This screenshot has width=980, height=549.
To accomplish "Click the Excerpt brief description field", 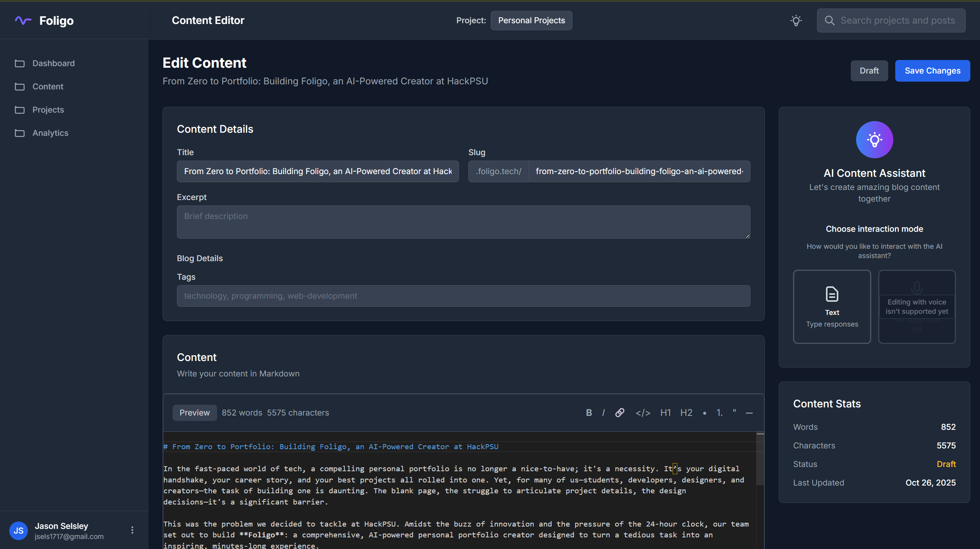I will (463, 222).
